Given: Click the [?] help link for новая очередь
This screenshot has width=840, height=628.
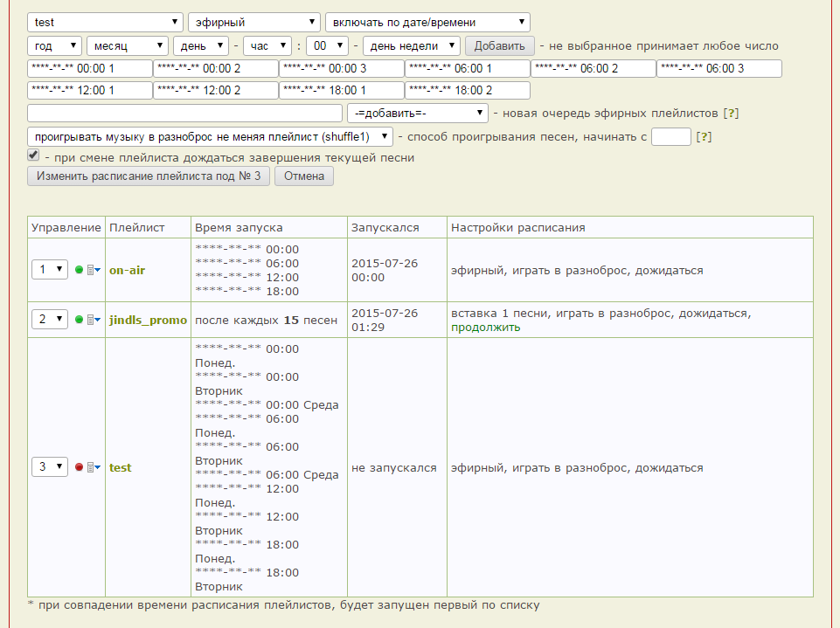Looking at the screenshot, I should pos(732,114).
